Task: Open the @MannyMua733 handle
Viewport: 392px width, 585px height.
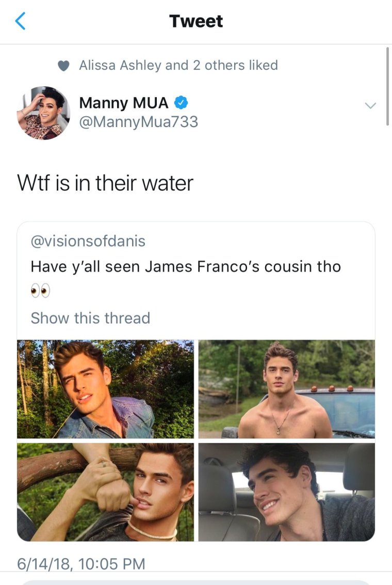Action: pos(138,122)
